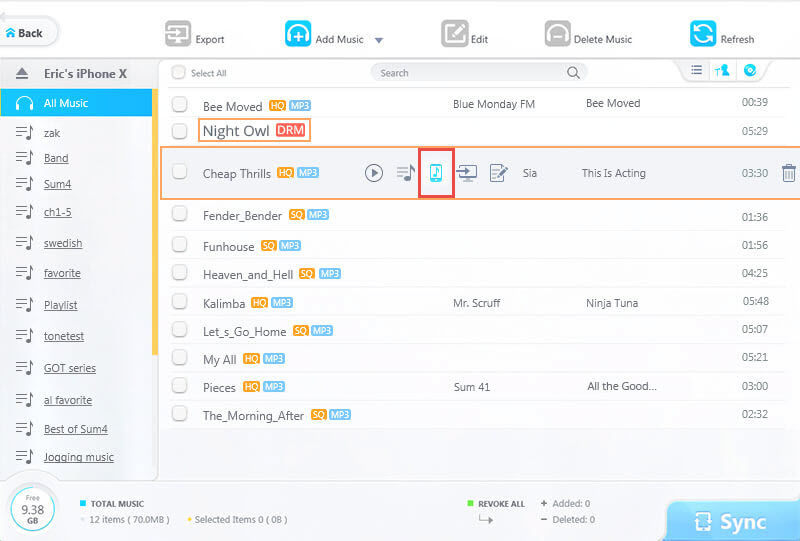The width and height of the screenshot is (800, 541).
Task: Toggle Select All checkbox
Action: point(178,72)
